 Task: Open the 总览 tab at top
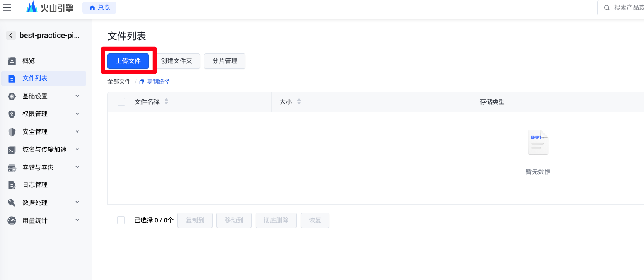pyautogui.click(x=99, y=8)
